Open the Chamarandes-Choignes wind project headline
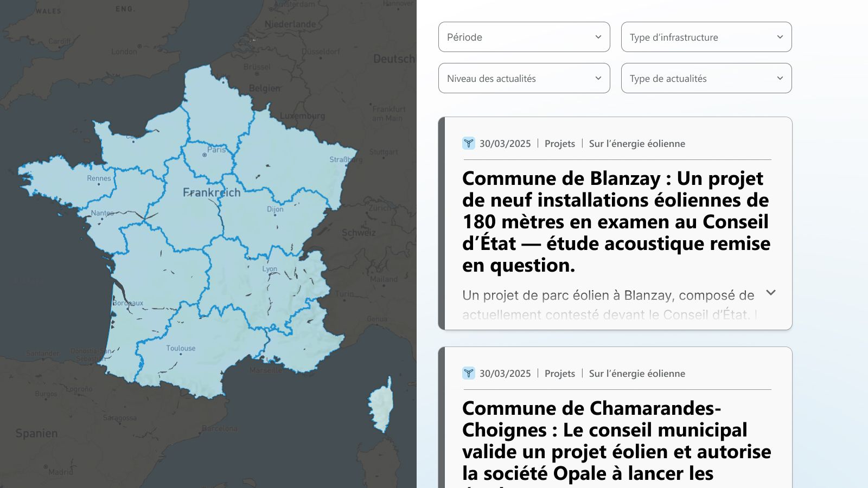The image size is (868, 488). pos(616,440)
